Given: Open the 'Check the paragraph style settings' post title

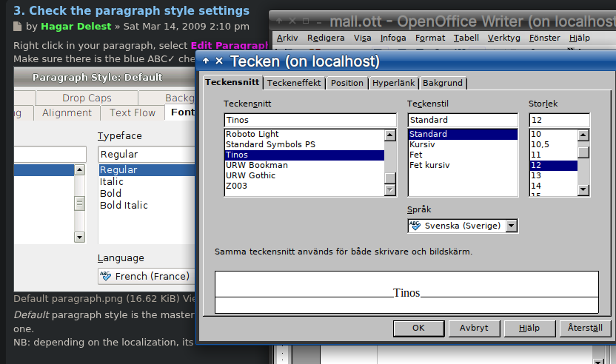Looking at the screenshot, I should [x=131, y=10].
